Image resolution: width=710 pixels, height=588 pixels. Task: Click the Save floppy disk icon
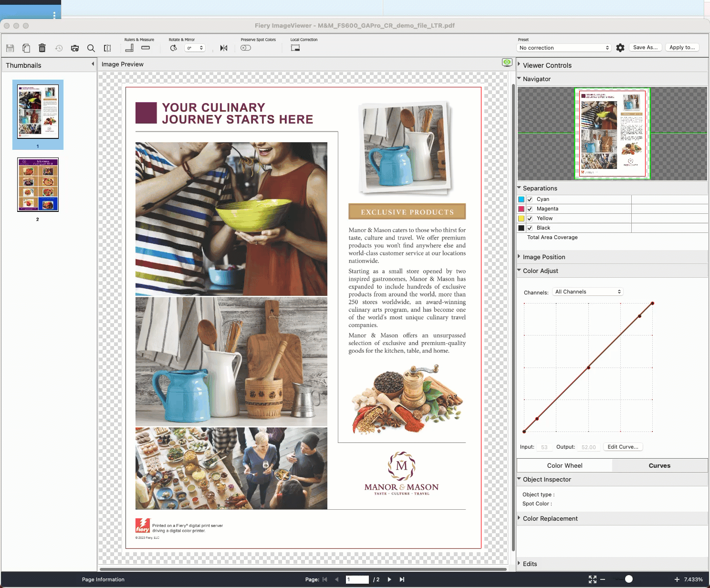coord(10,48)
